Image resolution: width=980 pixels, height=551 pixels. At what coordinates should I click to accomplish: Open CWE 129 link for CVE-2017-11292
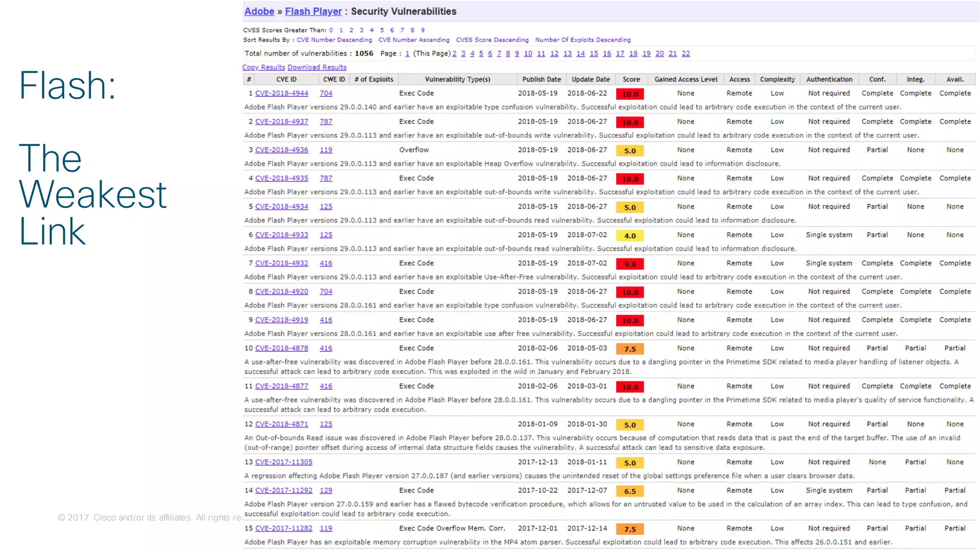click(326, 491)
